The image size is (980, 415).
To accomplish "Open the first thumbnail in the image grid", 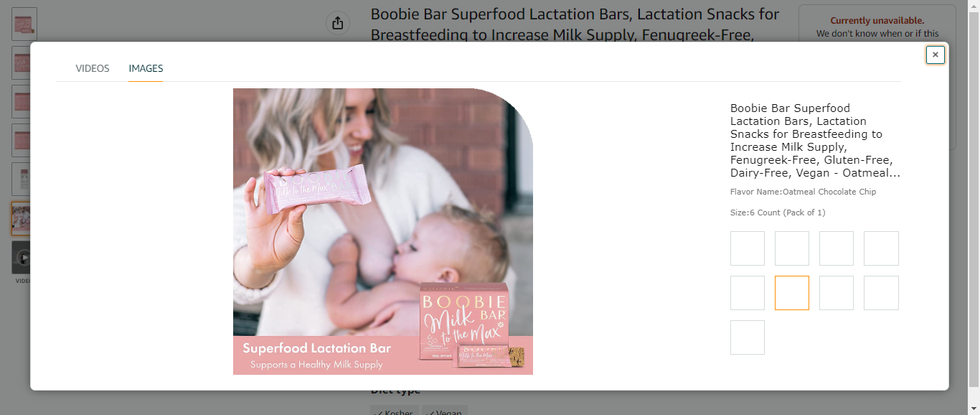I will [x=748, y=248].
